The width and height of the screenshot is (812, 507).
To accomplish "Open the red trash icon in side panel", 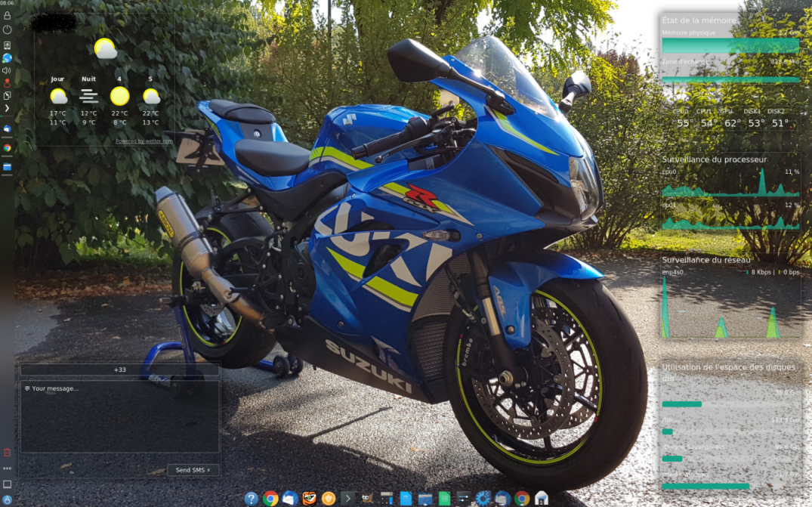I will click(8, 453).
